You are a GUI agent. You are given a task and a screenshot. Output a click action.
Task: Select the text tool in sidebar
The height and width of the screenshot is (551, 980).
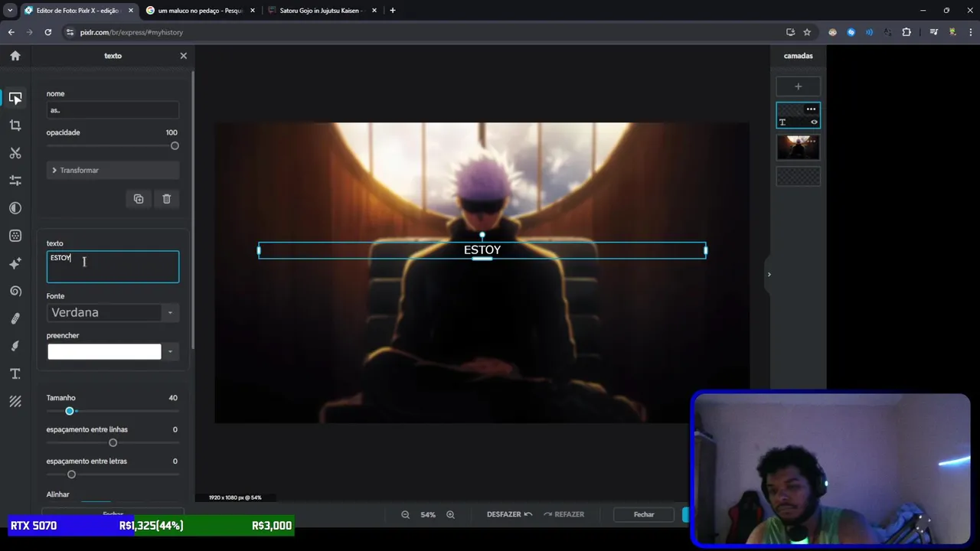coord(15,373)
